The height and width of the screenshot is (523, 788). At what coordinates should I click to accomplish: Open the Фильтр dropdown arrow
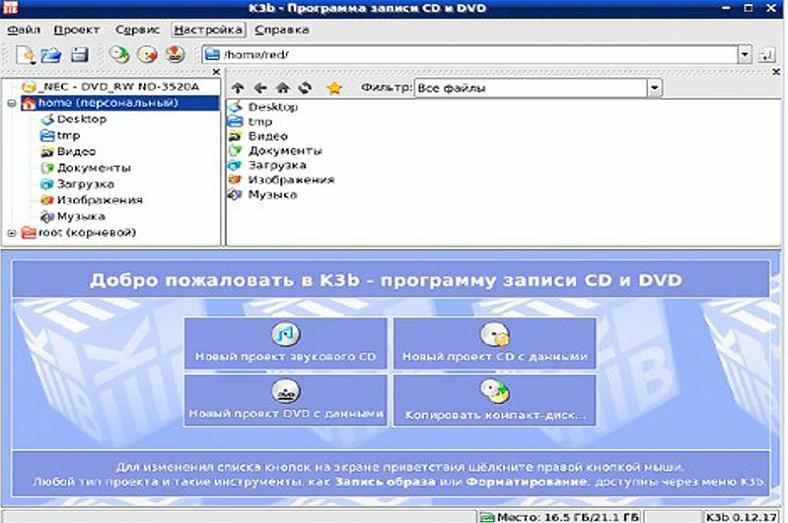pyautogui.click(x=655, y=88)
